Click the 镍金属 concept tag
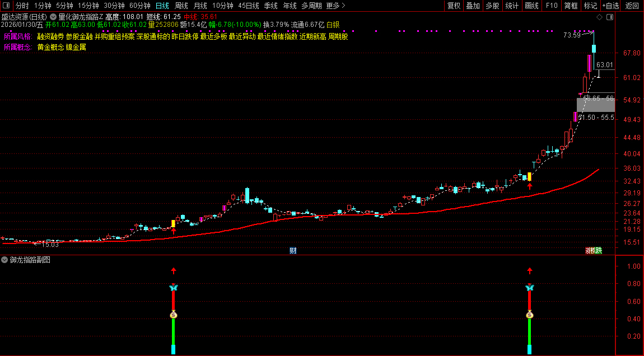 76,47
